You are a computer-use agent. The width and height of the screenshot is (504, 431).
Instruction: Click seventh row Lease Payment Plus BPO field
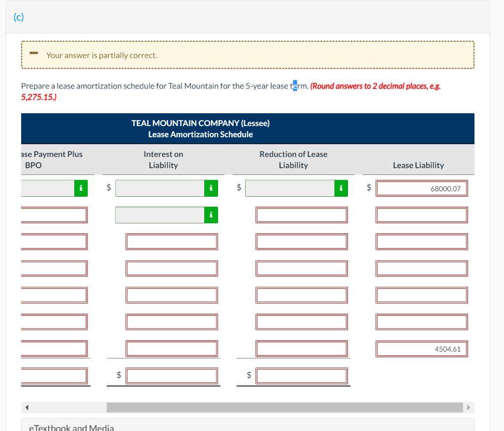[54, 349]
